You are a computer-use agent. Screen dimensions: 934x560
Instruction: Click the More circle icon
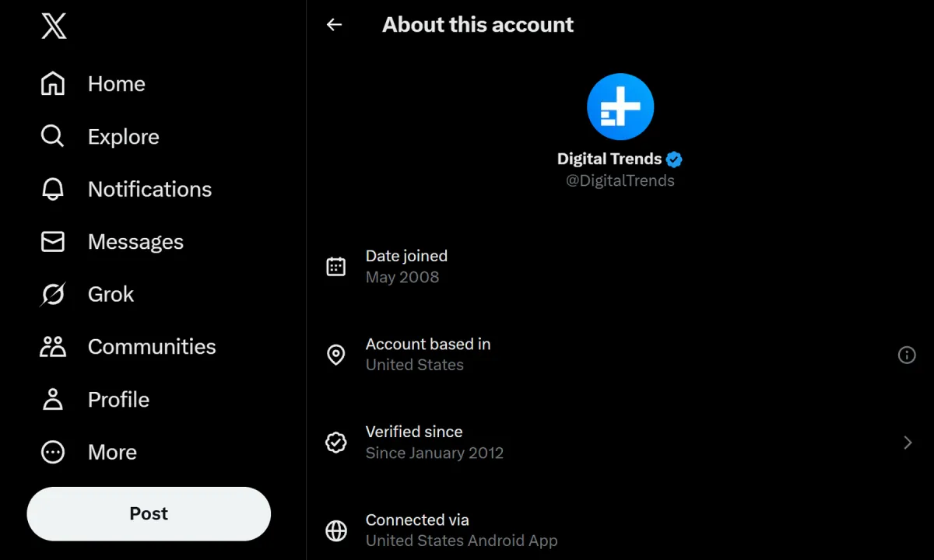pyautogui.click(x=53, y=452)
